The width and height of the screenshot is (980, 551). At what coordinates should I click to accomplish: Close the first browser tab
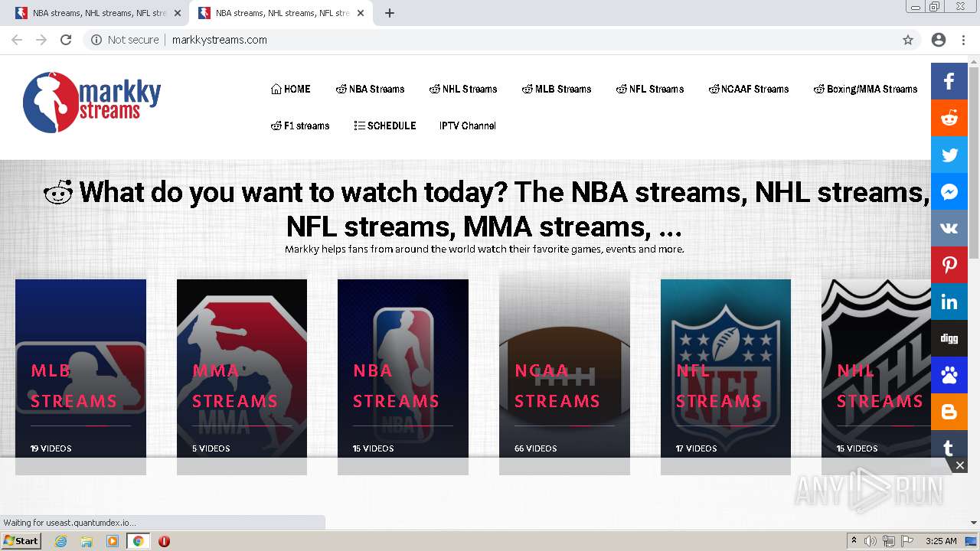coord(178,13)
